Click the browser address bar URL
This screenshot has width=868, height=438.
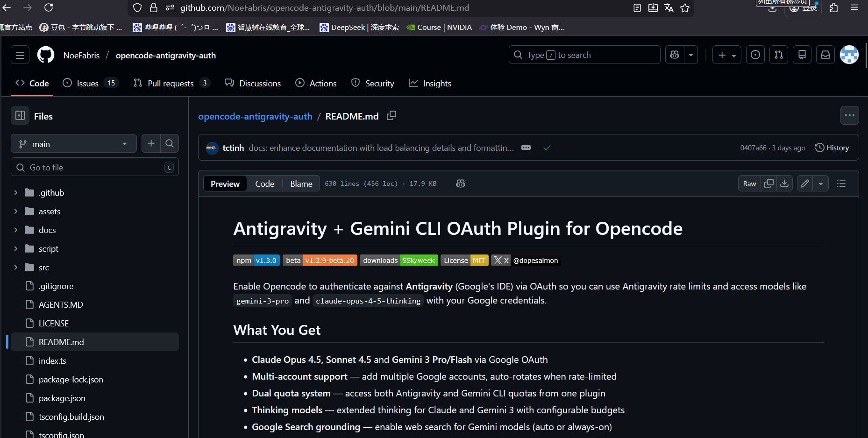click(325, 8)
